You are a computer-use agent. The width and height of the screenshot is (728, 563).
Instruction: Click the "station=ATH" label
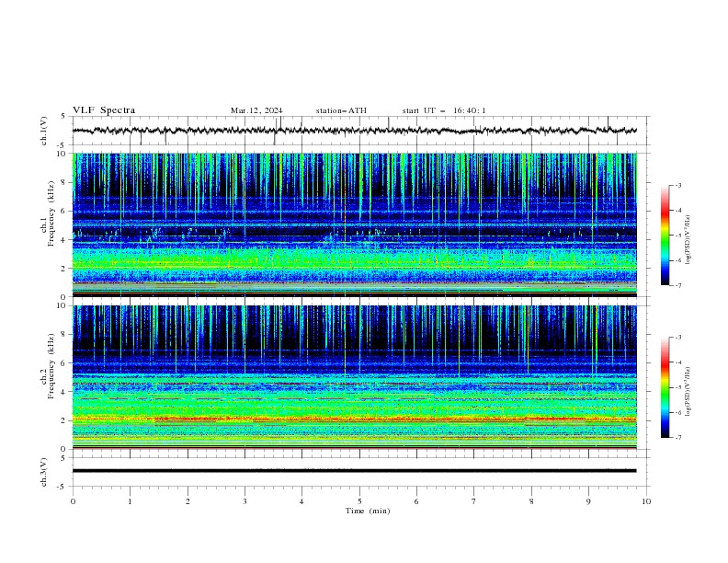click(341, 110)
